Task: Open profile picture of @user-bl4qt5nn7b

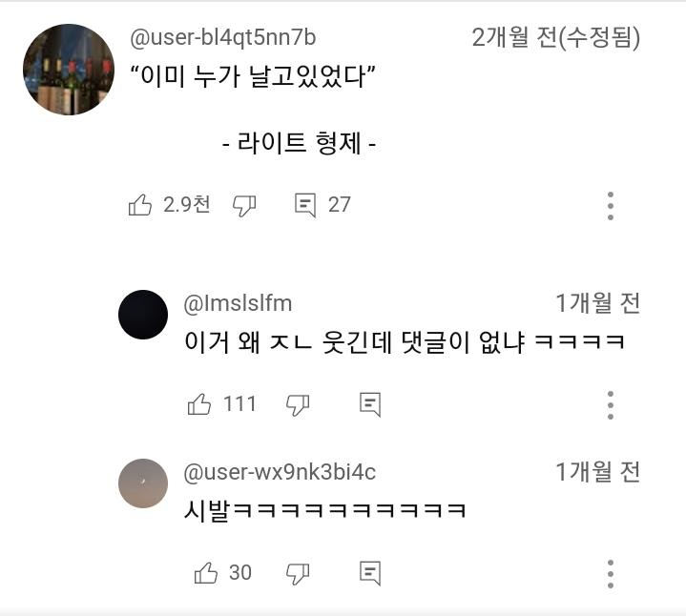Action: click(69, 71)
